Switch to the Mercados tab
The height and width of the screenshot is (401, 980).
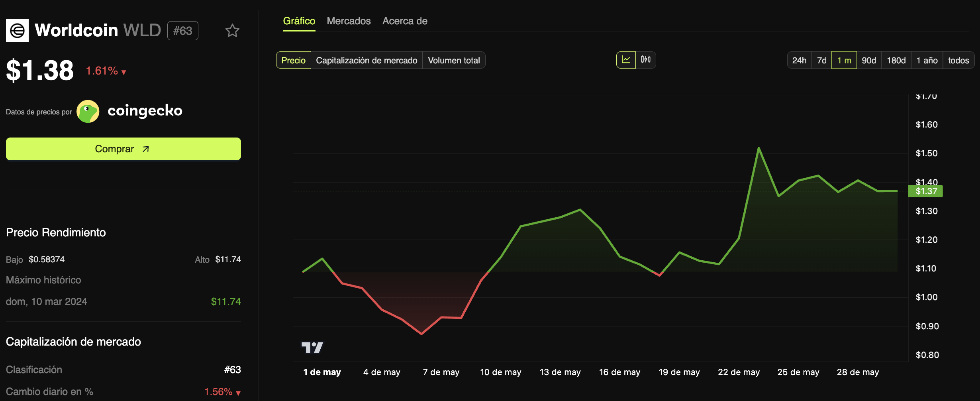[x=349, y=21]
